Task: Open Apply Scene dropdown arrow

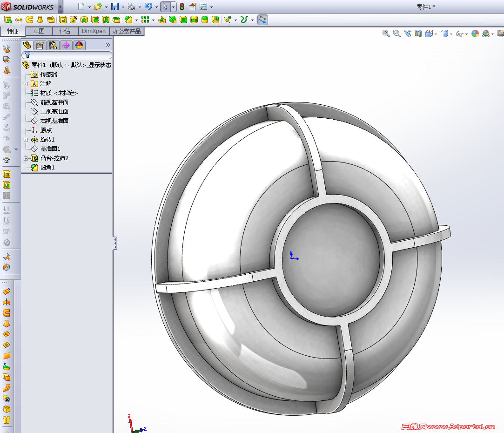Action: (493, 34)
